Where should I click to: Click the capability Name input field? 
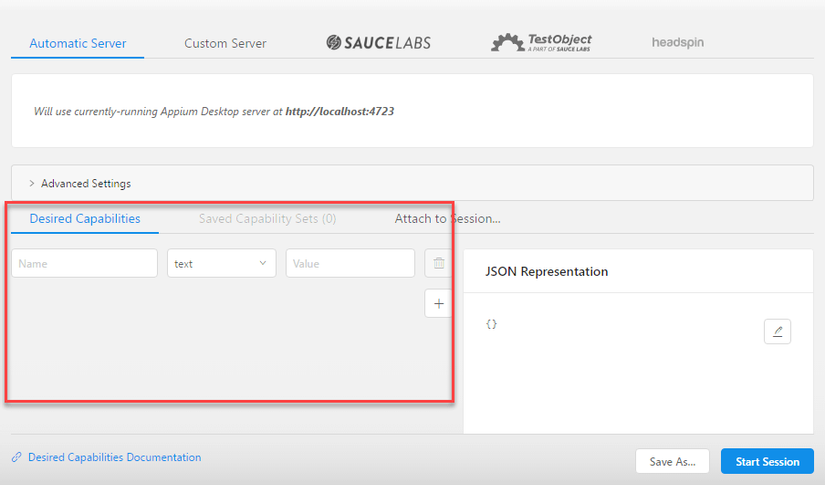(x=85, y=264)
